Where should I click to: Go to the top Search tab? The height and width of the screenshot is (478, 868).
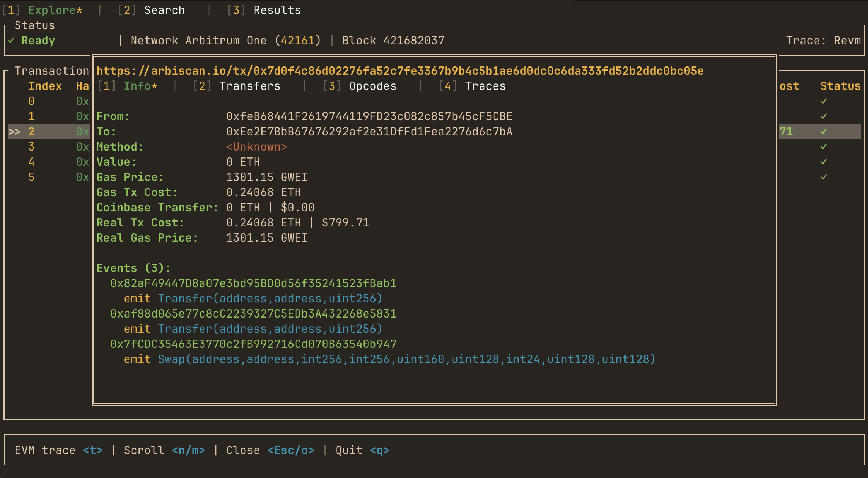[x=164, y=10]
